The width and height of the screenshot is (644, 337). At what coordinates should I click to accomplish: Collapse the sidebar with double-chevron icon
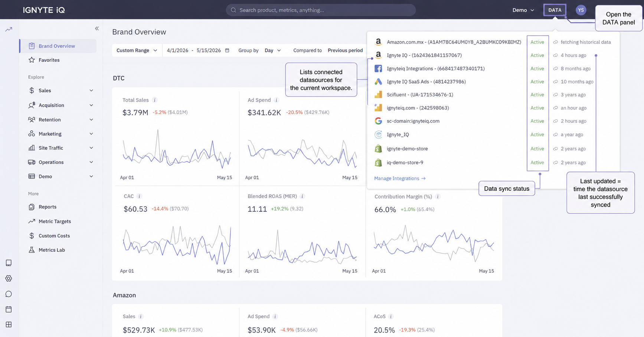(97, 29)
